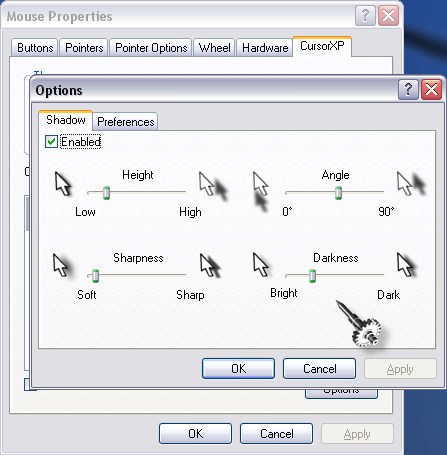Click the Height slider thumb
The image size is (447, 455).
[x=106, y=193]
